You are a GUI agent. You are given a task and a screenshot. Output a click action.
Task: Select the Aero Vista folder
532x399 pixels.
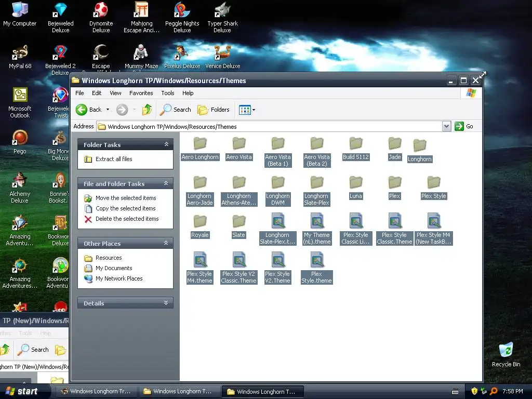click(239, 149)
